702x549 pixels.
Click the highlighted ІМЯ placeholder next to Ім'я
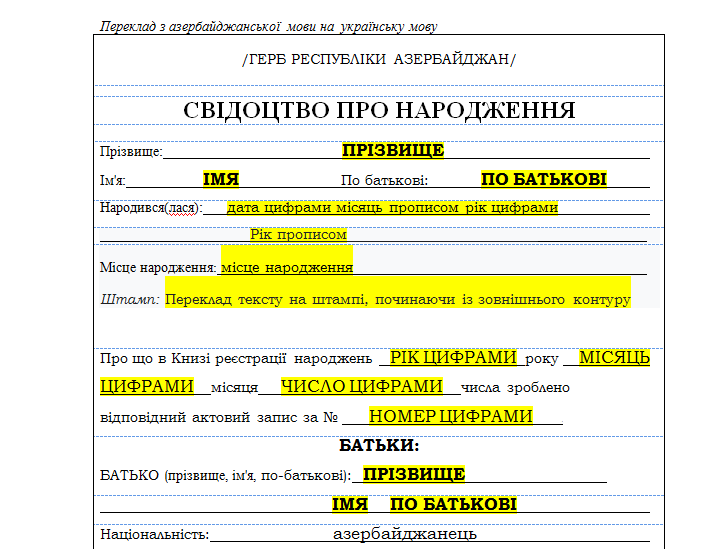(221, 180)
